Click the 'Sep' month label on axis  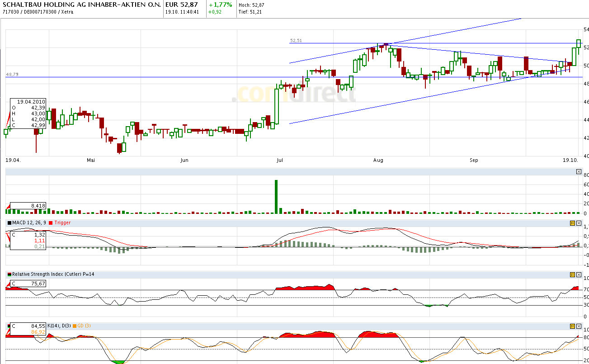[x=474, y=160]
